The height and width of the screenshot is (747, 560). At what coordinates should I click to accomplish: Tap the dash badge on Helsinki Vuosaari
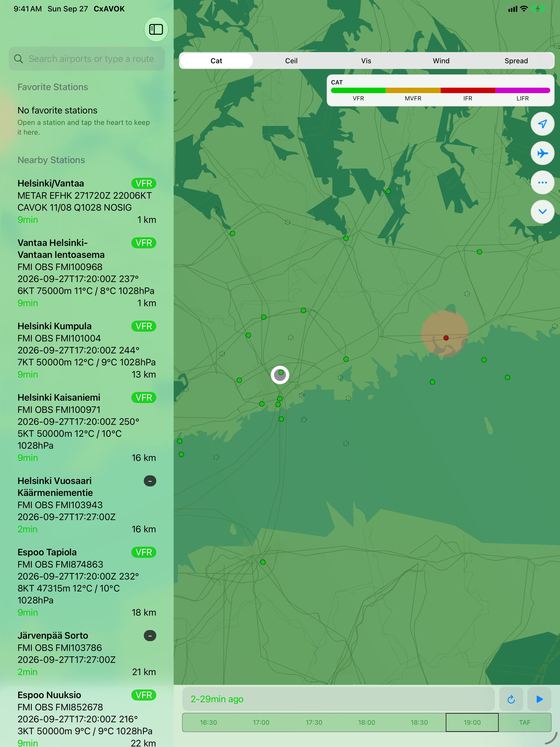pos(150,481)
